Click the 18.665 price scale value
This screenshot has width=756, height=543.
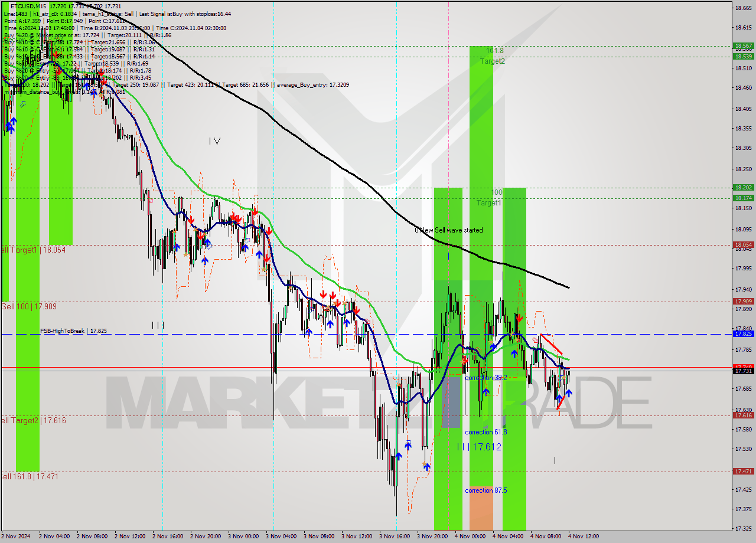[743, 8]
